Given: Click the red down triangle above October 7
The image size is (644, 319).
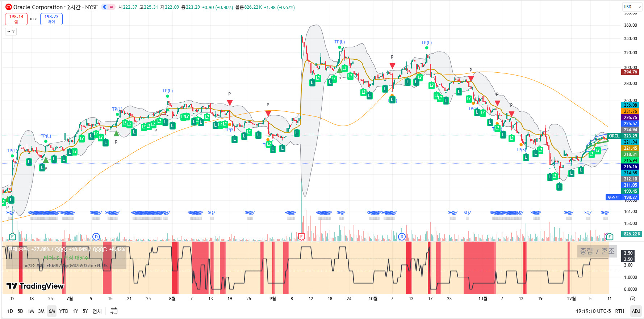Looking at the screenshot, I should click(x=392, y=66).
